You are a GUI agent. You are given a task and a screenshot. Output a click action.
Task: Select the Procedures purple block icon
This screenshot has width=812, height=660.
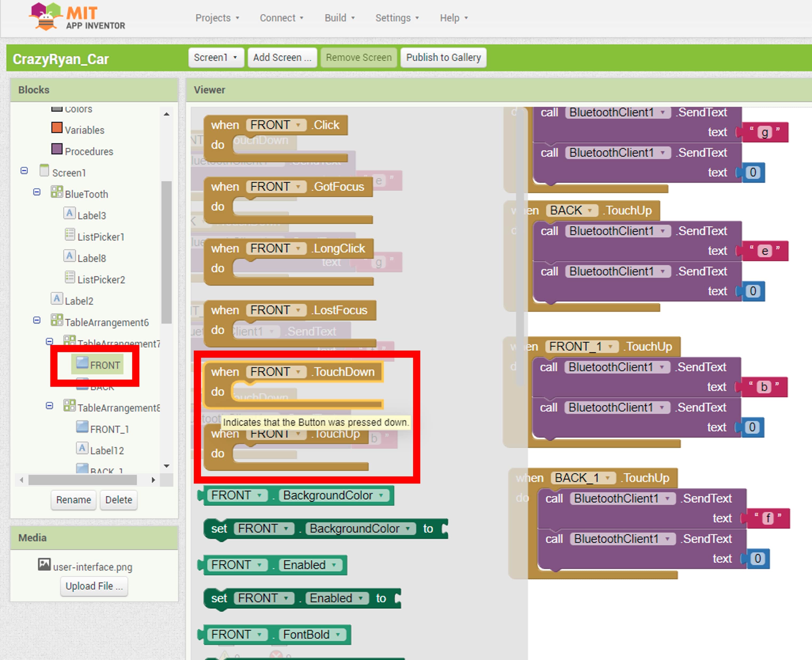coord(57,149)
